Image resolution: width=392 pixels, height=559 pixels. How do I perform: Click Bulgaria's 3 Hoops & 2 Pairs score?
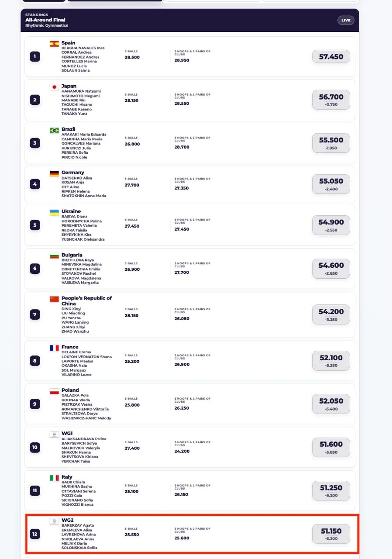click(x=182, y=272)
